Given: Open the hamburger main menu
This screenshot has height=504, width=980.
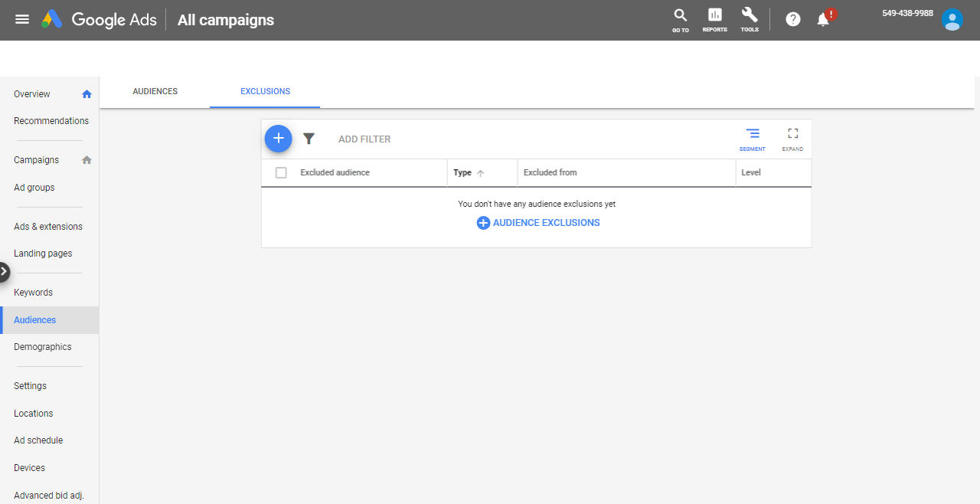Looking at the screenshot, I should click(x=22, y=19).
